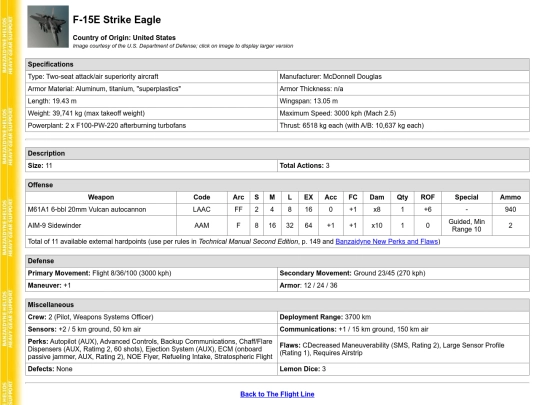Select the Thrust: 6518 kg each cell
Viewport: 540px width, 405px height.
(403, 125)
